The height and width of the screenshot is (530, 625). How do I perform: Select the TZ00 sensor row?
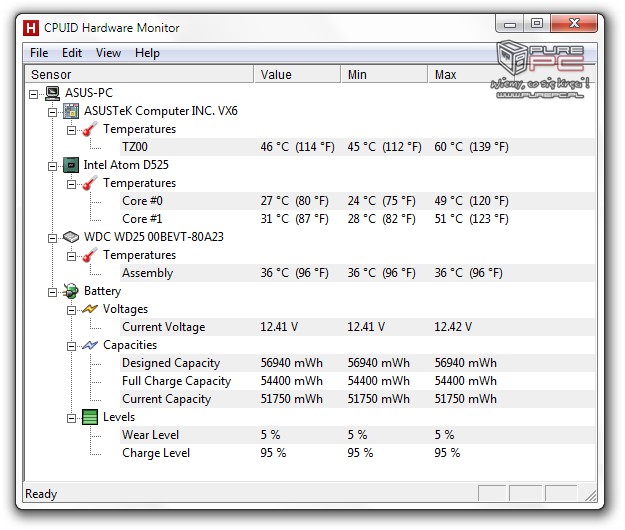tap(358, 147)
